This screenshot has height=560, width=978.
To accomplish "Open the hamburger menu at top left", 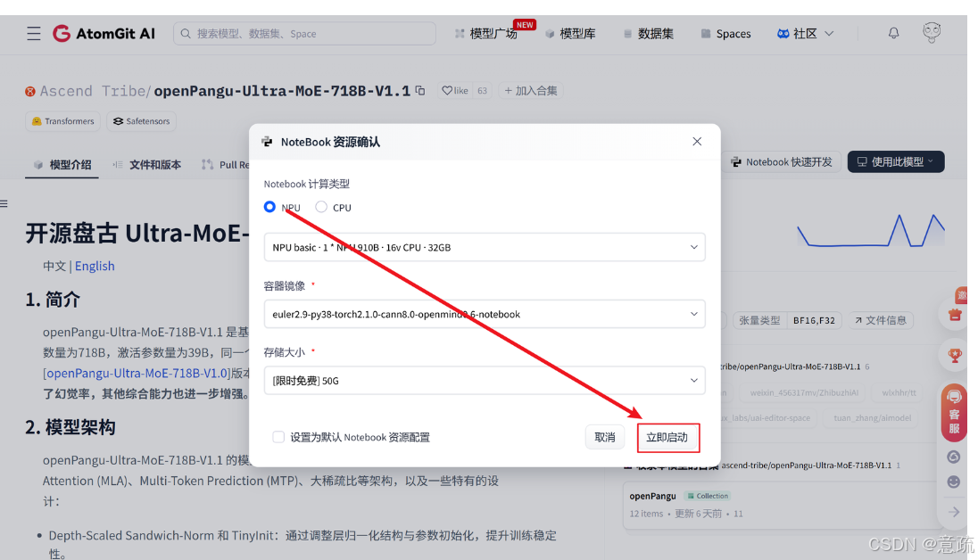I will [x=34, y=34].
